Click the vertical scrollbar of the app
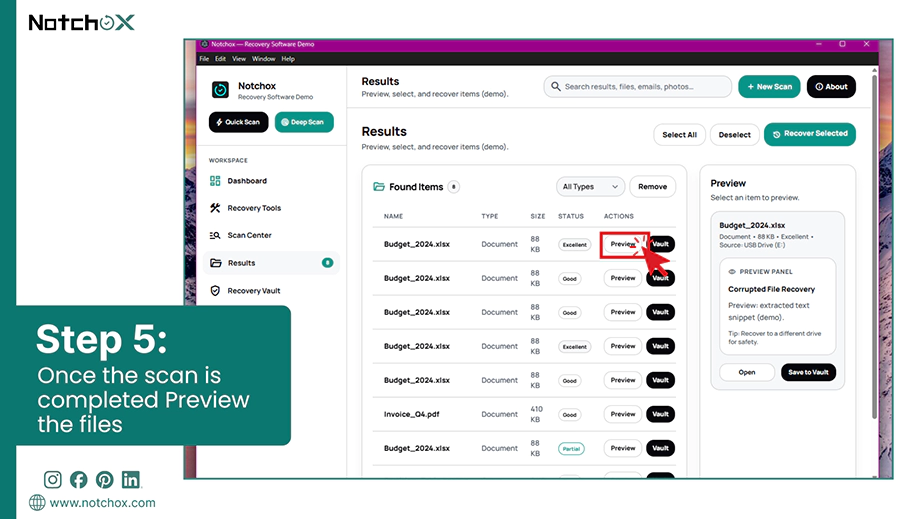Image resolution: width=922 pixels, height=519 pixels. 874,247
